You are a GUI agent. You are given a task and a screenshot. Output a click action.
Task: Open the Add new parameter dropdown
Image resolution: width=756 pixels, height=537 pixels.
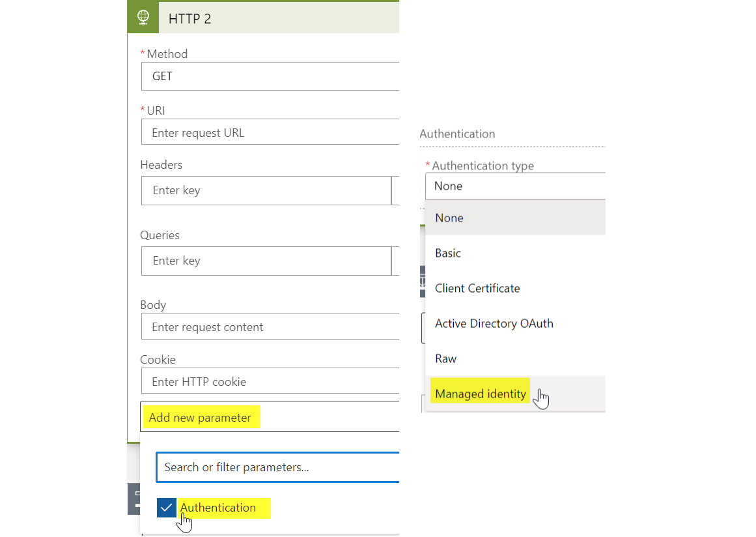[270, 417]
